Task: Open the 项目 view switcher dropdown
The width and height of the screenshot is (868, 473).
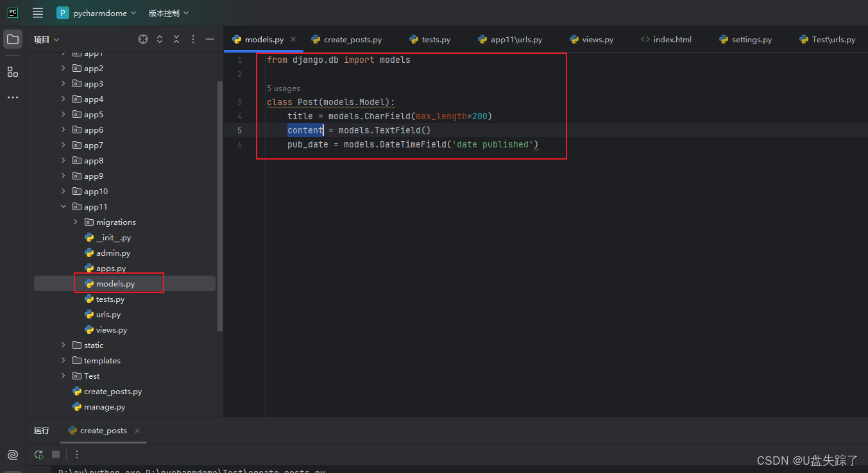Action: point(46,38)
